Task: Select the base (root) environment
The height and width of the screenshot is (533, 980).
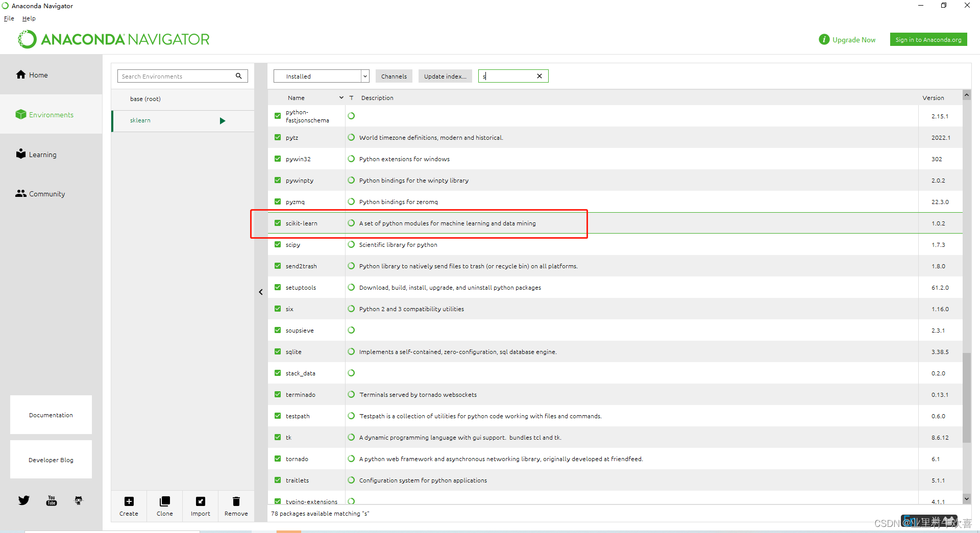Action: [x=183, y=99]
